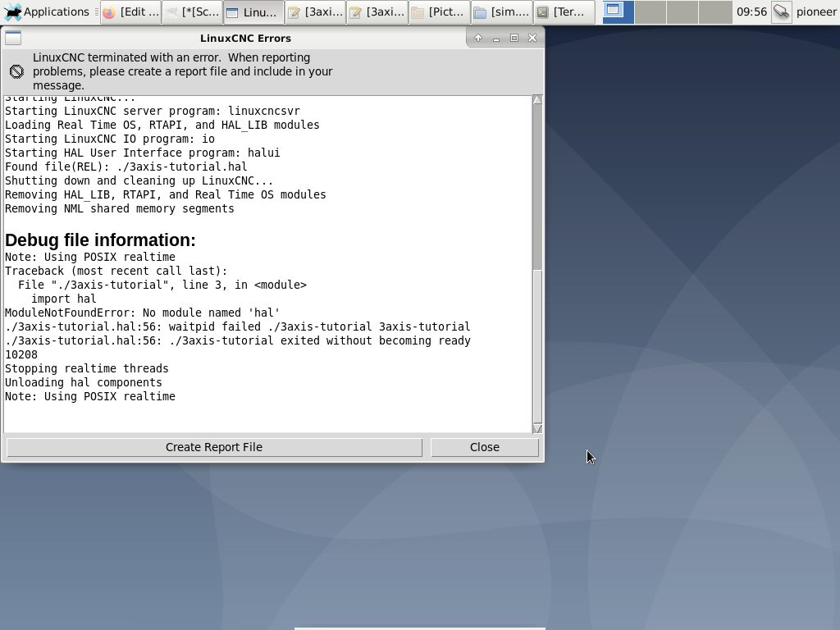The height and width of the screenshot is (630, 840).
Task: Switch to the fourth workspace
Action: (x=715, y=11)
